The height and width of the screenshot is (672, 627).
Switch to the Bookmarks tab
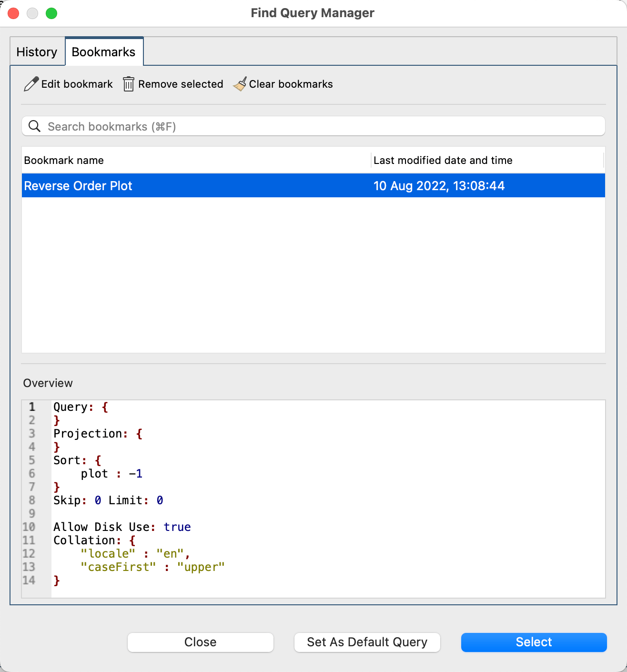tap(104, 51)
